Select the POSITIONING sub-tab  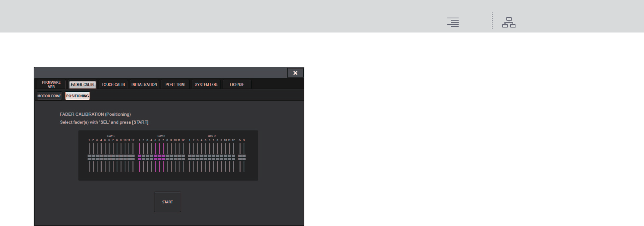point(78,96)
